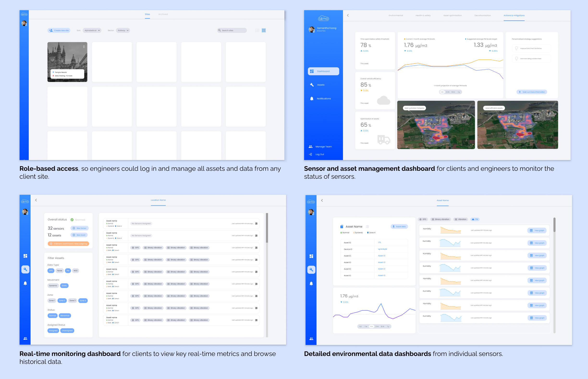The image size is (588, 379).
Task: Switch to the grid view icon
Action: click(263, 30)
